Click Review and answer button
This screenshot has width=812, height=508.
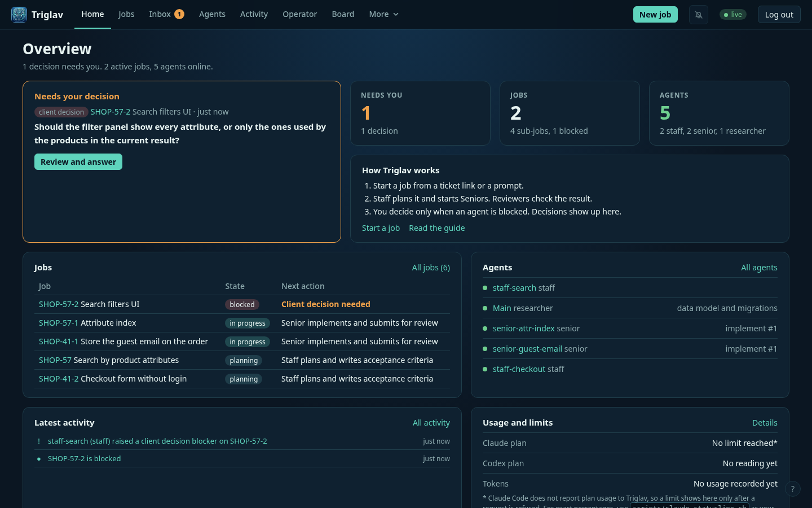(x=78, y=162)
